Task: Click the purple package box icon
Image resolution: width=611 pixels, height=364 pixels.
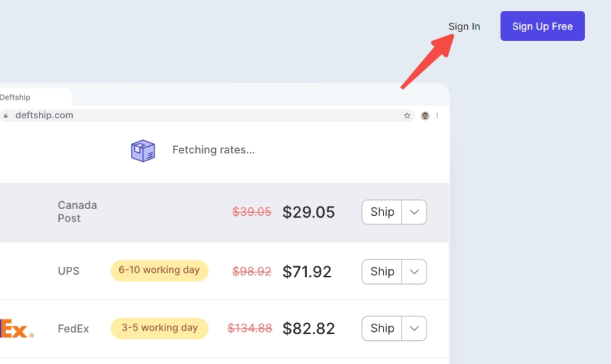Action: (x=143, y=150)
